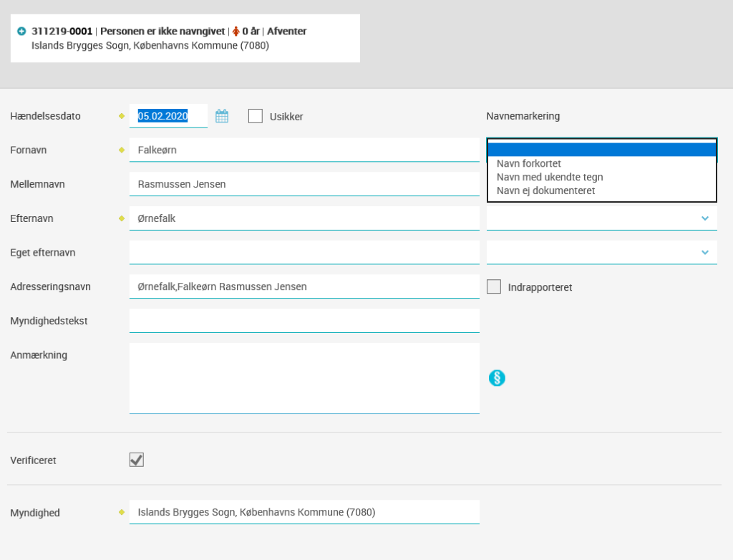733x560 pixels.
Task: Click the header address 'Islands Brygges Sogn' line
Action: [150, 45]
